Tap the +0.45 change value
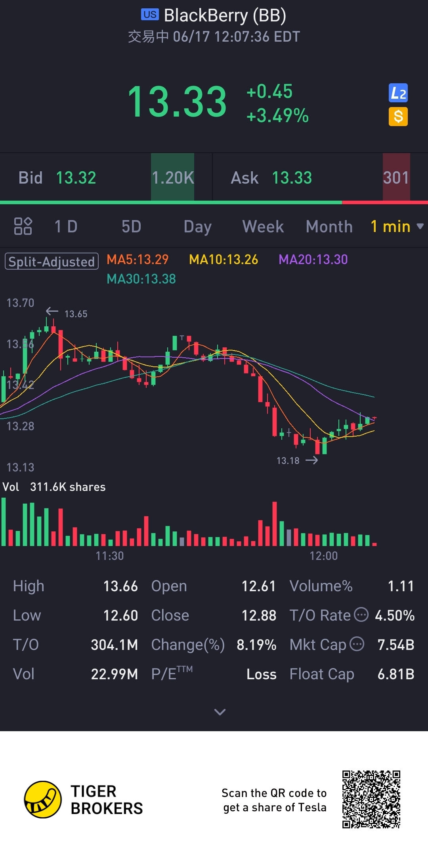The height and width of the screenshot is (868, 428). point(269,91)
